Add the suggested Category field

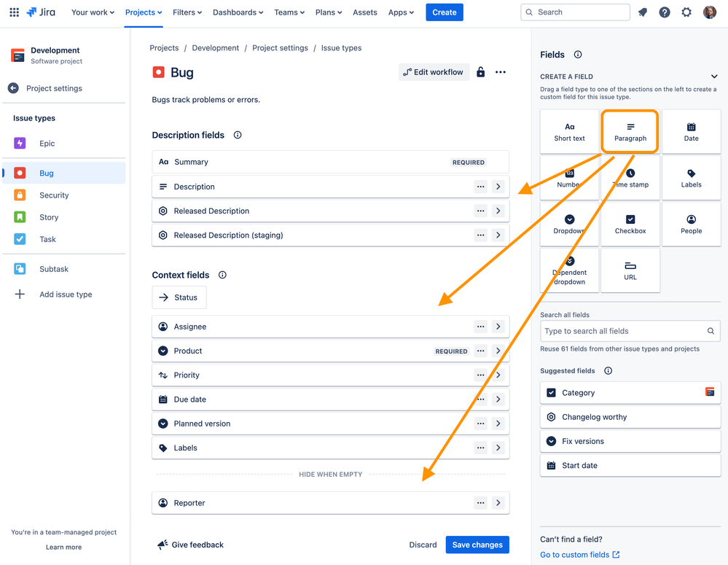click(630, 393)
